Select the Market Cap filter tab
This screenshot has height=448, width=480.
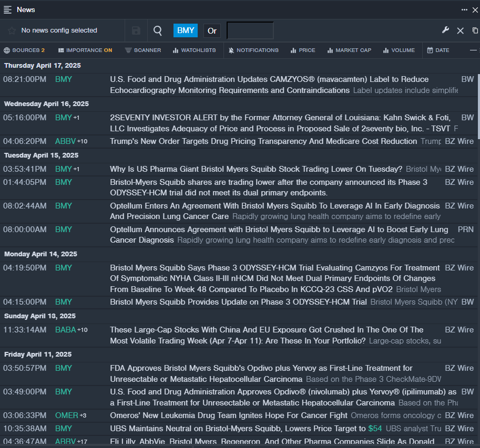pos(349,50)
